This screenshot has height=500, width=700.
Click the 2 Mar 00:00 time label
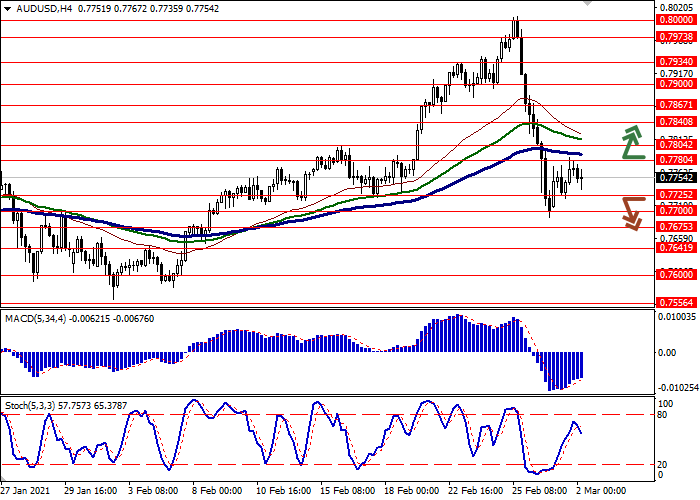coord(600,491)
